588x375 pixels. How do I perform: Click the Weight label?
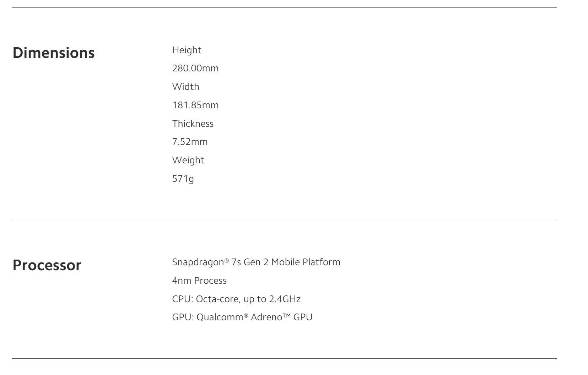click(188, 160)
